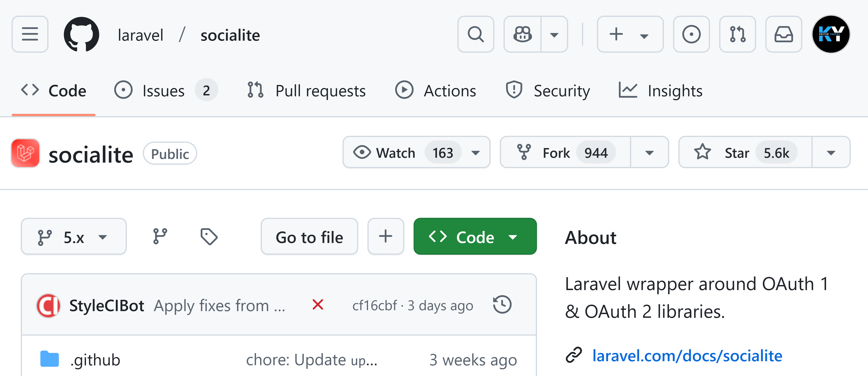
Task: Click the StyleCIBot avatar
Action: tap(48, 306)
